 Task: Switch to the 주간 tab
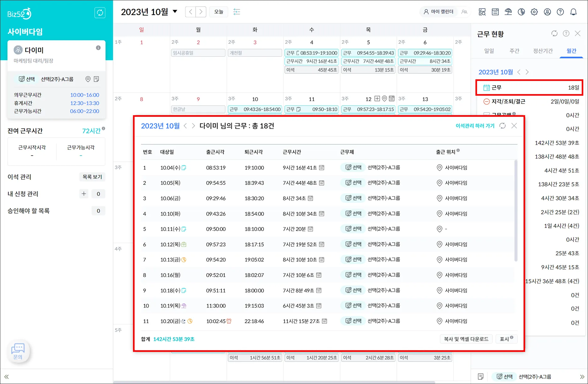514,51
